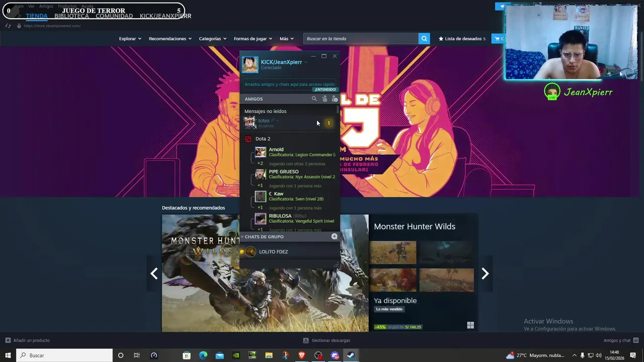Switch to TIENDA tab
Screen dimensions: 644x362
[x=37, y=16]
